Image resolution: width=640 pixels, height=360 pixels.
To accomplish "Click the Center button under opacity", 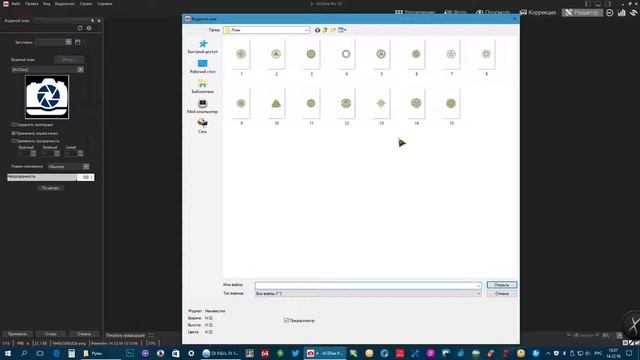I will pos(50,188).
